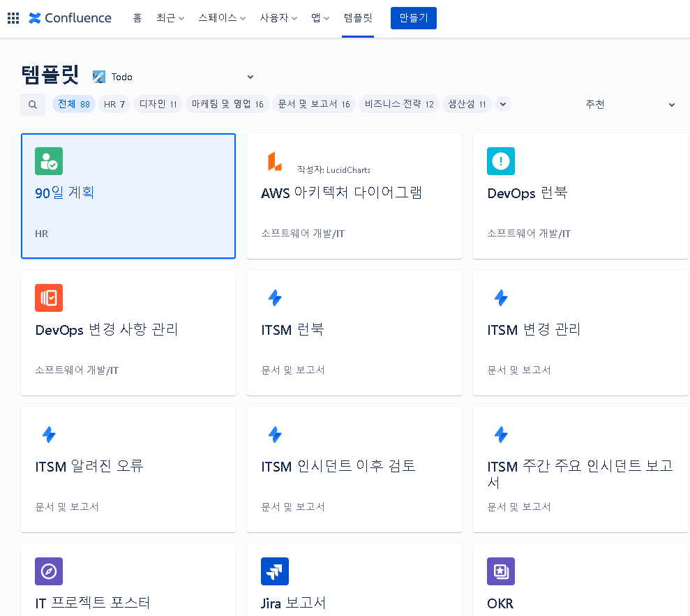Image resolution: width=690 pixels, height=616 pixels.
Task: Click the Confluence logo
Action: (70, 18)
